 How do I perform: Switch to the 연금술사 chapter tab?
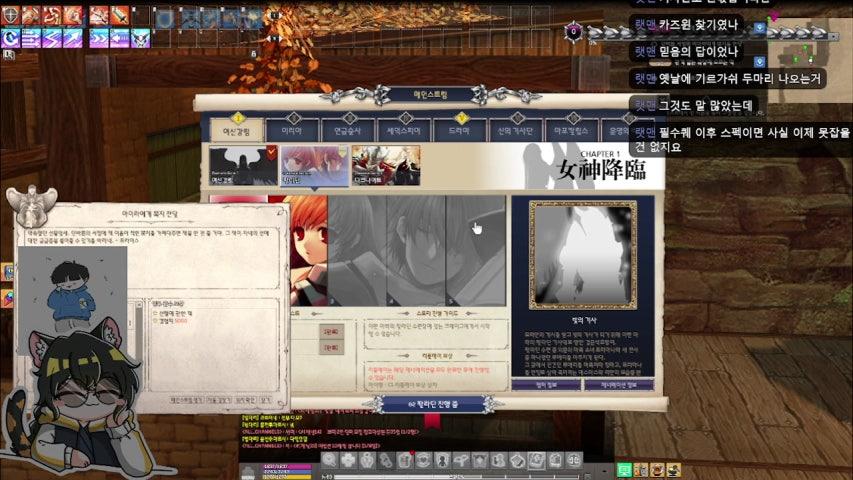[348, 131]
